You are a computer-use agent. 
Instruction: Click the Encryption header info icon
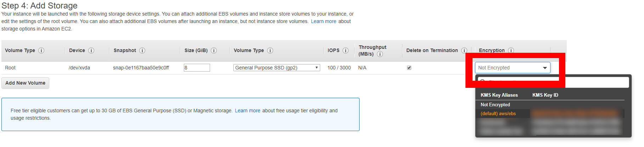tap(511, 51)
